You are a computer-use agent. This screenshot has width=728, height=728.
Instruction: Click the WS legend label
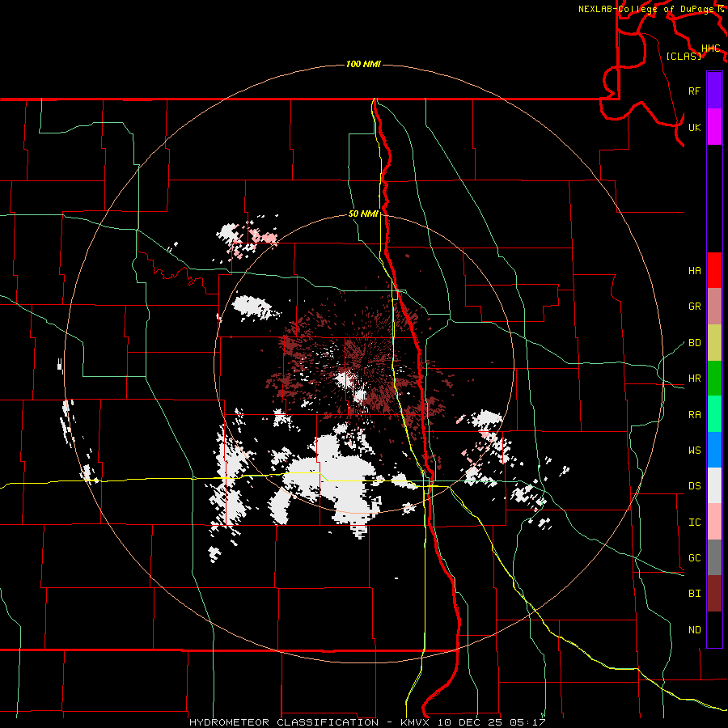click(695, 451)
